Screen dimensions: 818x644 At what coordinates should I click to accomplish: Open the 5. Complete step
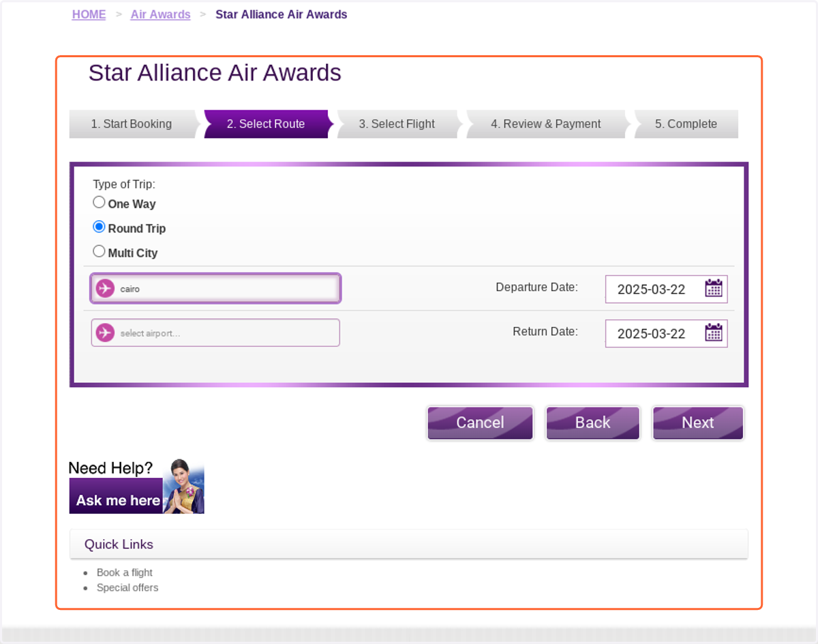tap(686, 124)
